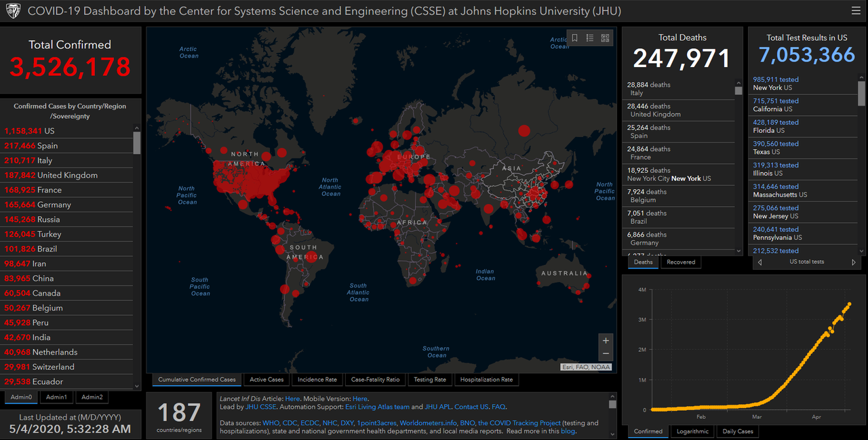Image resolution: width=868 pixels, height=440 pixels.
Task: Select Pennsylvania US tested entry
Action: click(803, 233)
